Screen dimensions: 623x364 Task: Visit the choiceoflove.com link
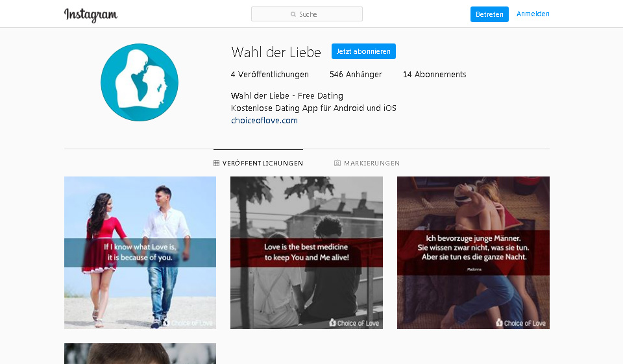click(x=264, y=121)
